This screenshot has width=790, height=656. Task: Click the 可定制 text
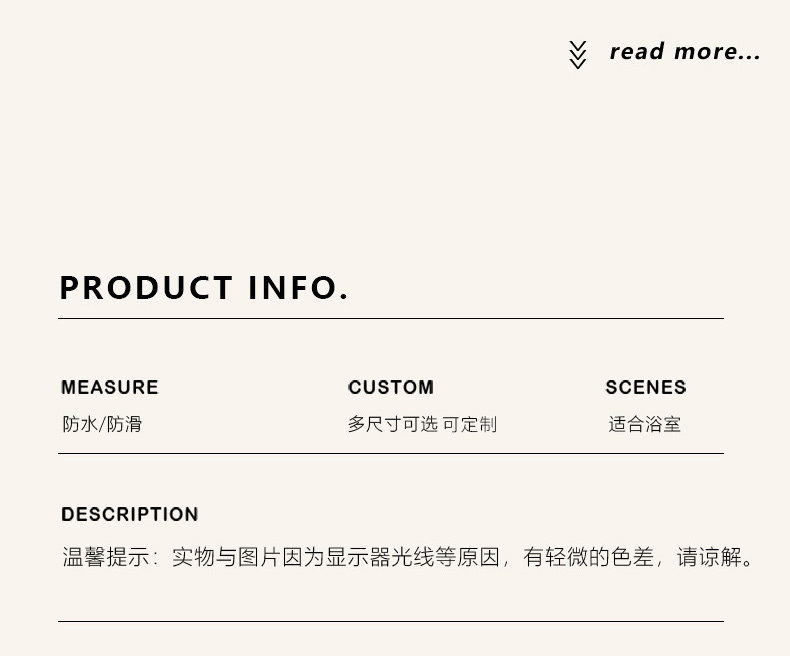[x=470, y=424]
